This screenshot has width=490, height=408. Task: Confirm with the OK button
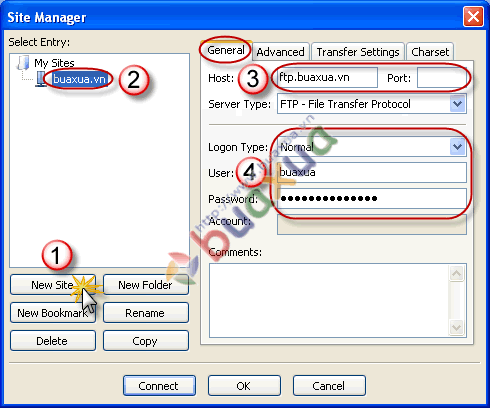[244, 386]
